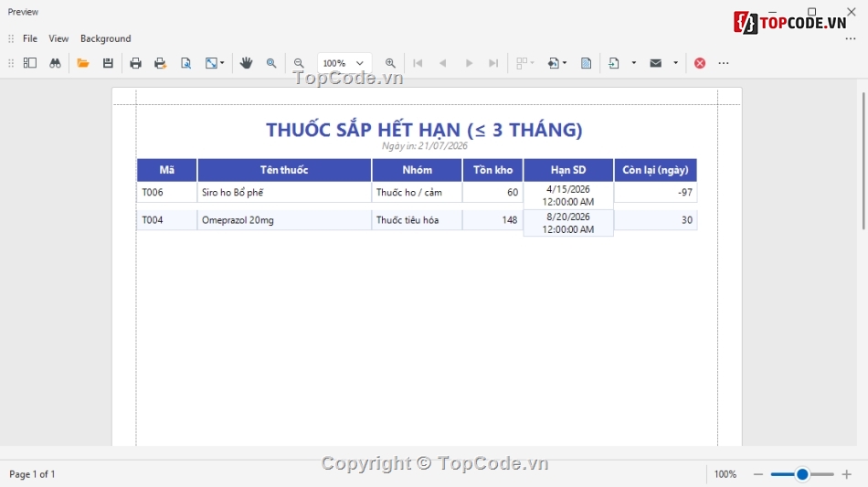Screen dimensions: 868x487
Task: Click the 8/20/2026 expiry date cell
Action: point(568,223)
